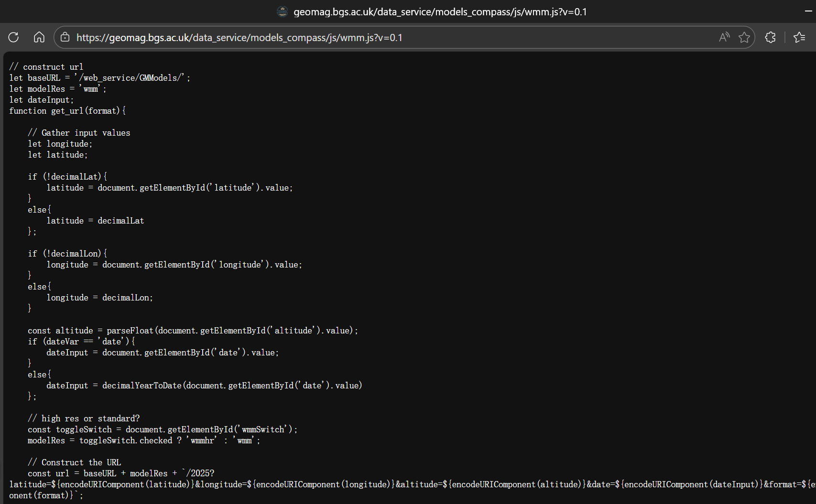
Task: Click the 'longitude = decimalLon;' line
Action: tap(99, 298)
